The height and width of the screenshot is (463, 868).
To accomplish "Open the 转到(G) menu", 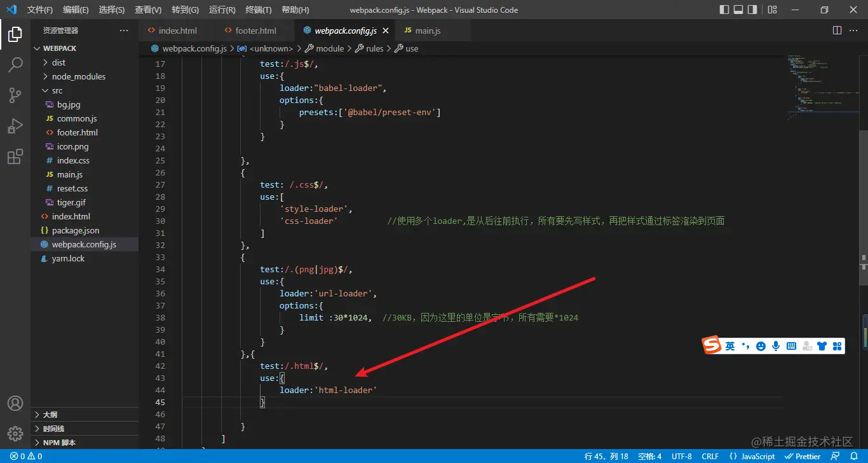I will click(185, 10).
